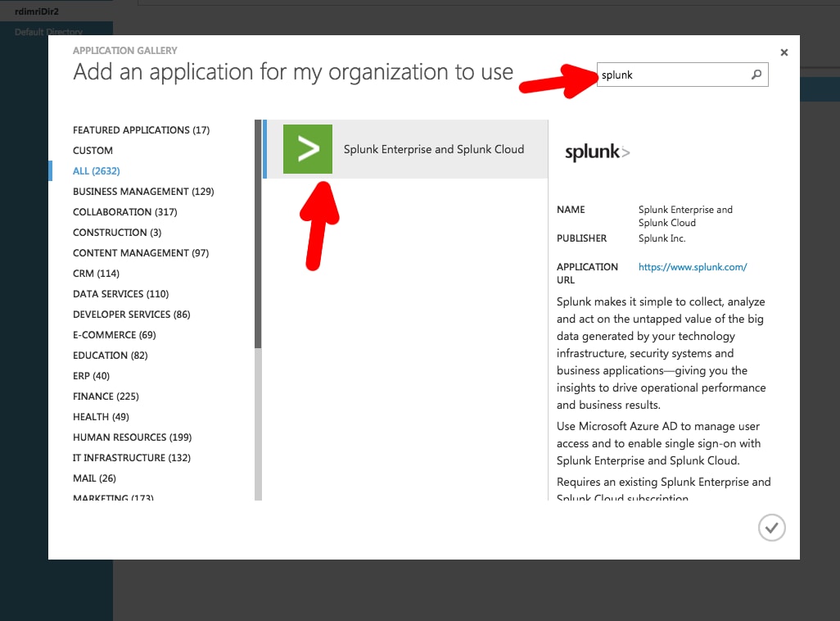Open Education (82) category
The width and height of the screenshot is (840, 621).
pos(110,355)
